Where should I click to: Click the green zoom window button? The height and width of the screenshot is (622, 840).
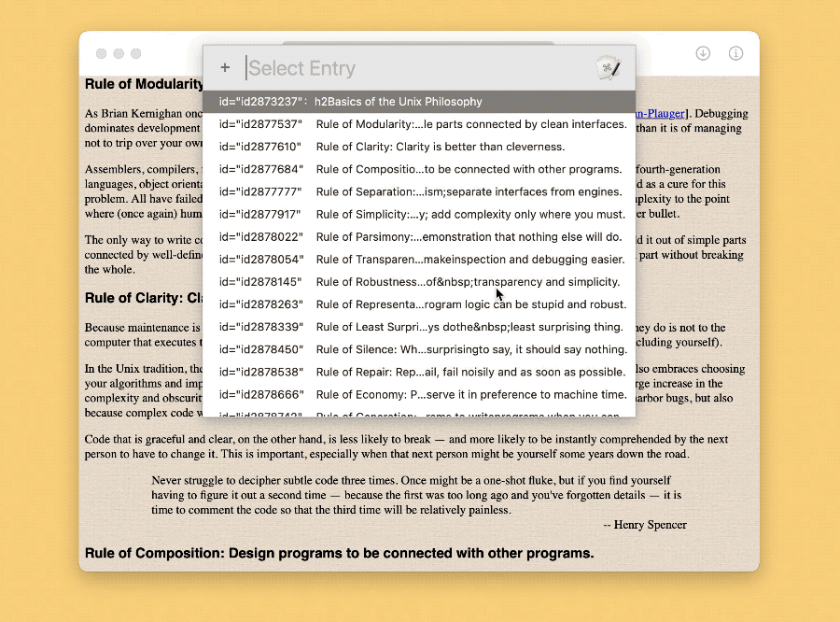(136, 53)
